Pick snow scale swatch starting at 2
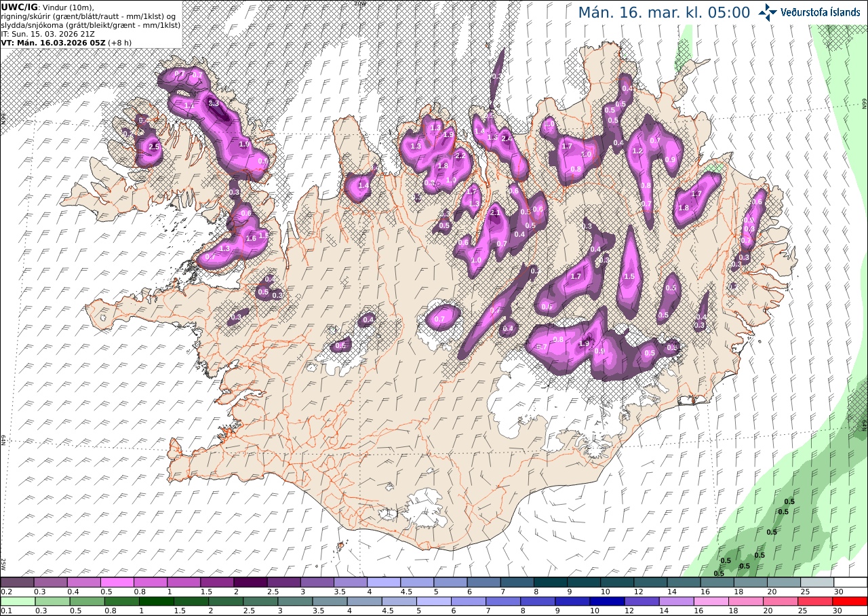The image size is (868, 616). point(250,582)
